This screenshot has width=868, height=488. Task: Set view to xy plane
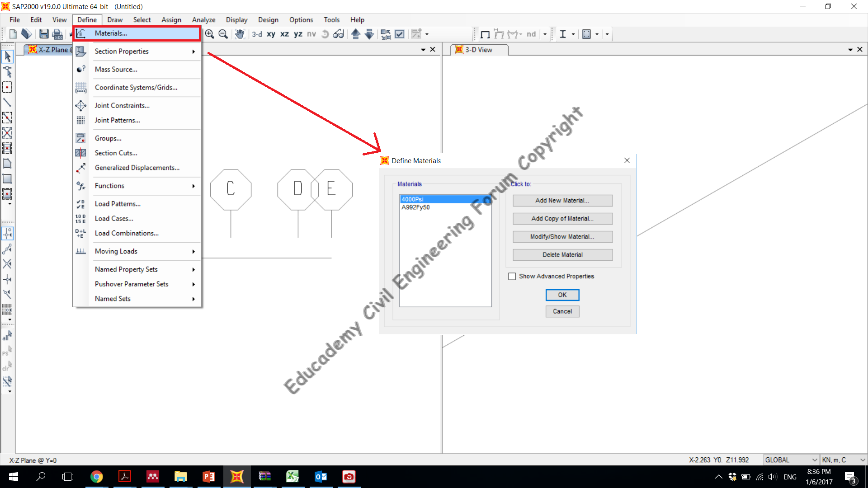pyautogui.click(x=271, y=34)
